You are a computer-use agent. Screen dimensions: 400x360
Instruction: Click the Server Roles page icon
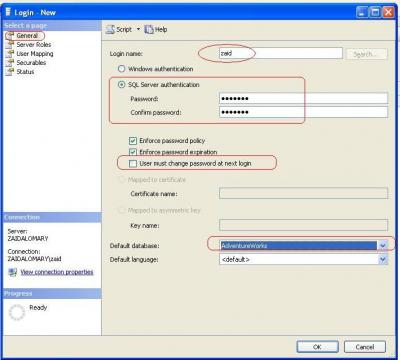(10, 45)
